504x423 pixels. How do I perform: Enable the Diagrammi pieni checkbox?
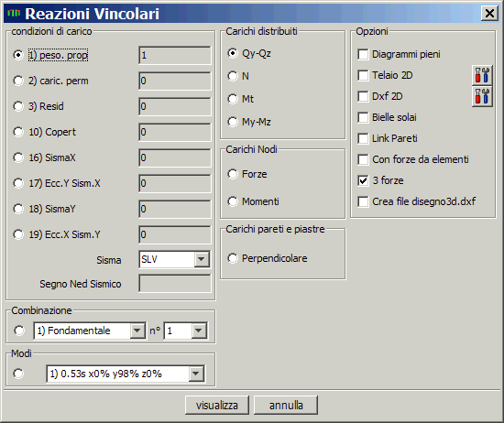tap(363, 54)
